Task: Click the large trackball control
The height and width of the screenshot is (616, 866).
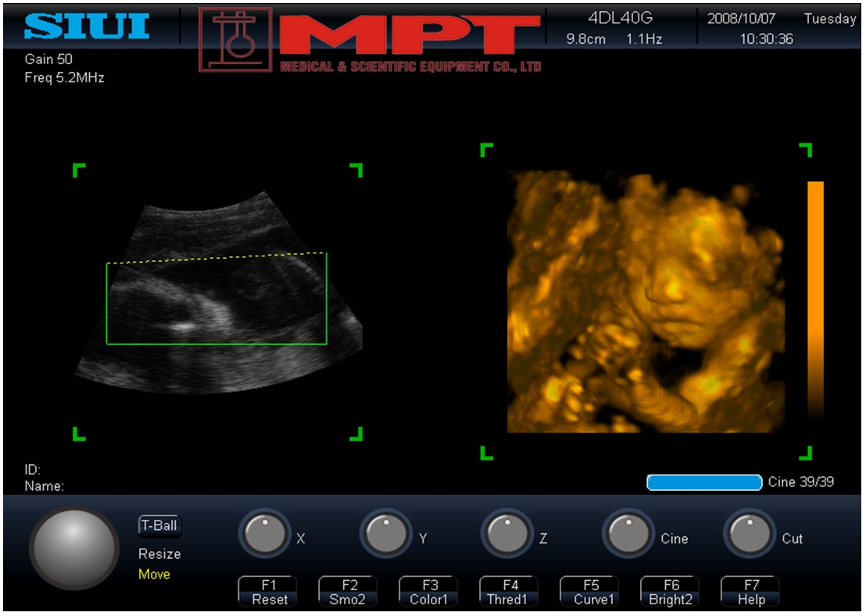Action: [x=74, y=548]
